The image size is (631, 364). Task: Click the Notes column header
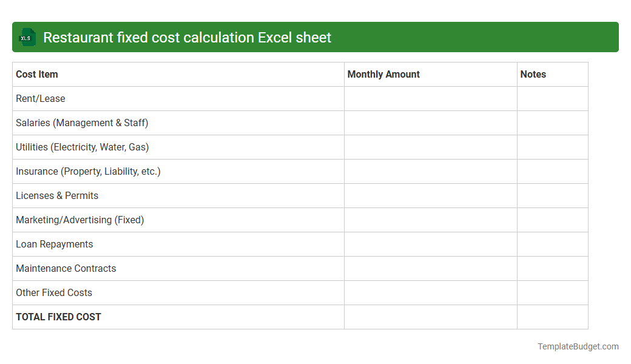tap(533, 74)
